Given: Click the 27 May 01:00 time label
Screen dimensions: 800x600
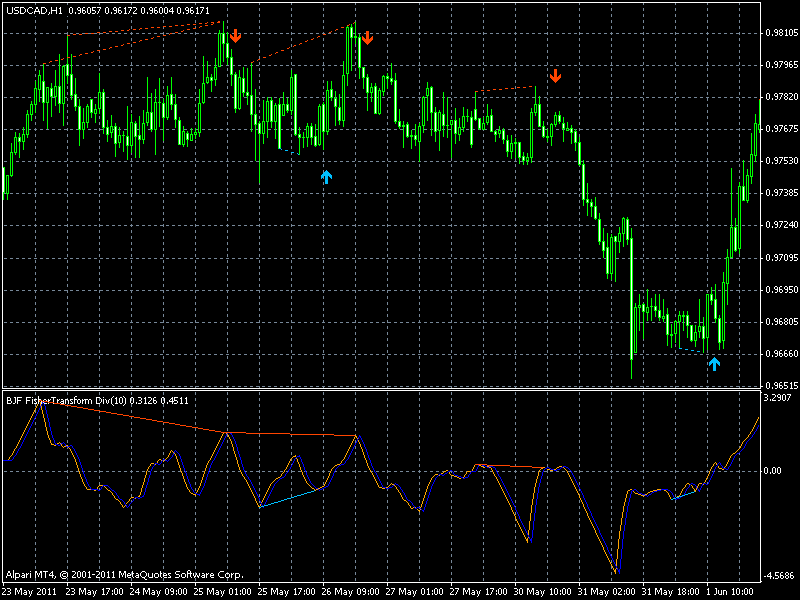Looking at the screenshot, I should click(x=414, y=592).
